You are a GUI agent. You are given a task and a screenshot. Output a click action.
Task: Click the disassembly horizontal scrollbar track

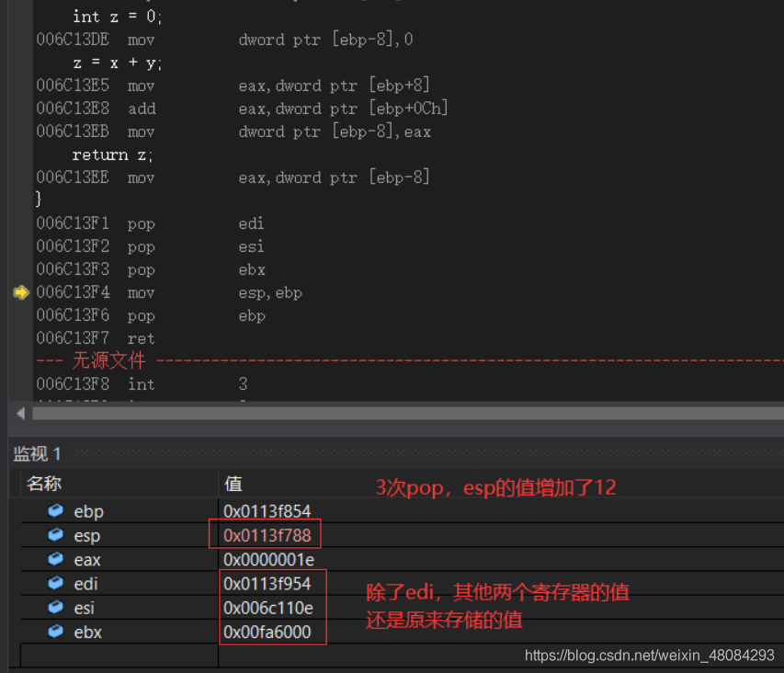click(408, 414)
